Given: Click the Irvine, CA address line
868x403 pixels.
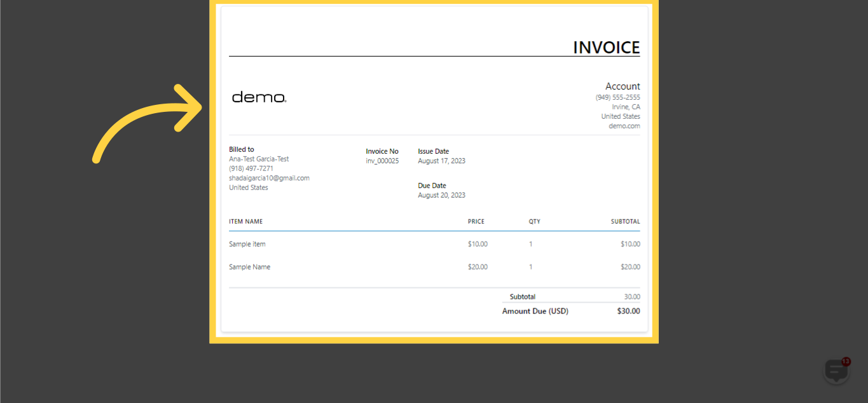Looking at the screenshot, I should tap(626, 107).
